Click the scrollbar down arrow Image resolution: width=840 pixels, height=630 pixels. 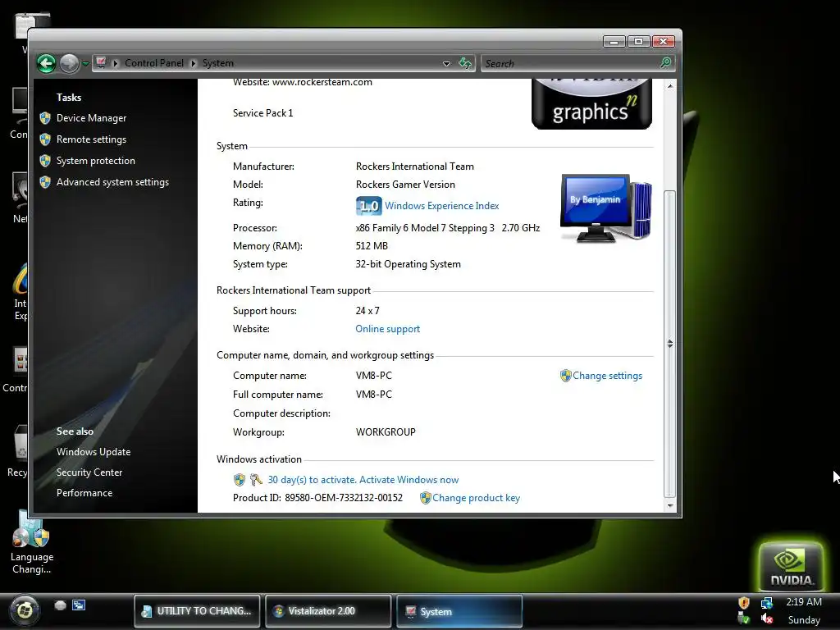point(669,505)
